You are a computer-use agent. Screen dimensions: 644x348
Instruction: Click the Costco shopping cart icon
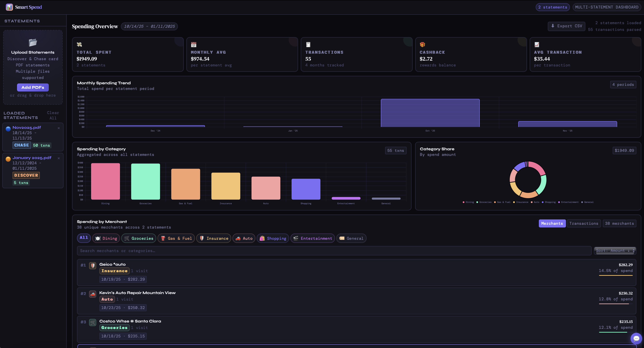93,323
